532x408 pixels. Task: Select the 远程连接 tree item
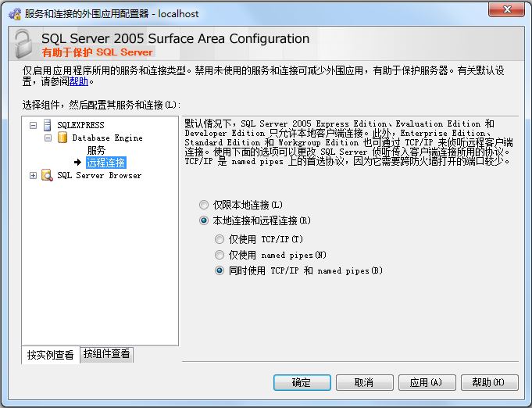point(106,163)
